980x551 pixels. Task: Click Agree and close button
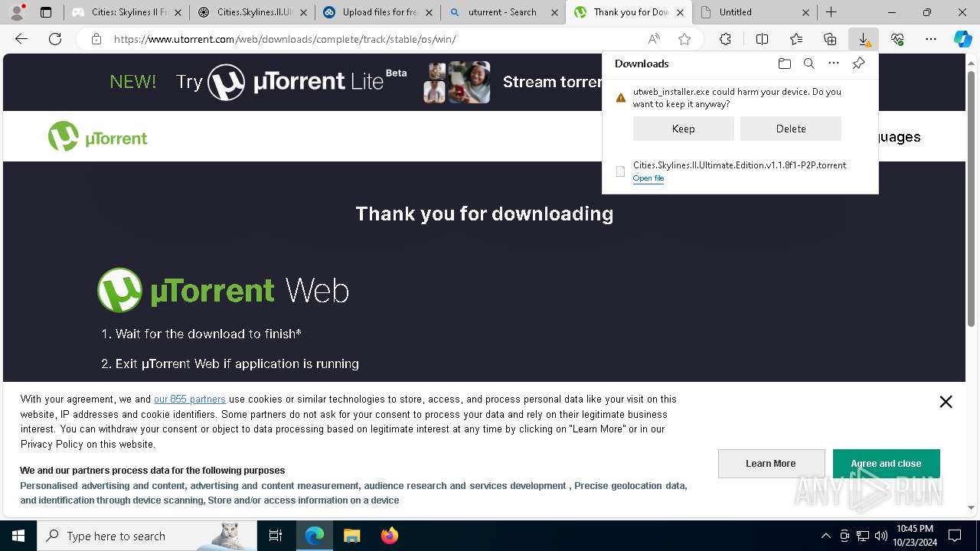(x=886, y=464)
